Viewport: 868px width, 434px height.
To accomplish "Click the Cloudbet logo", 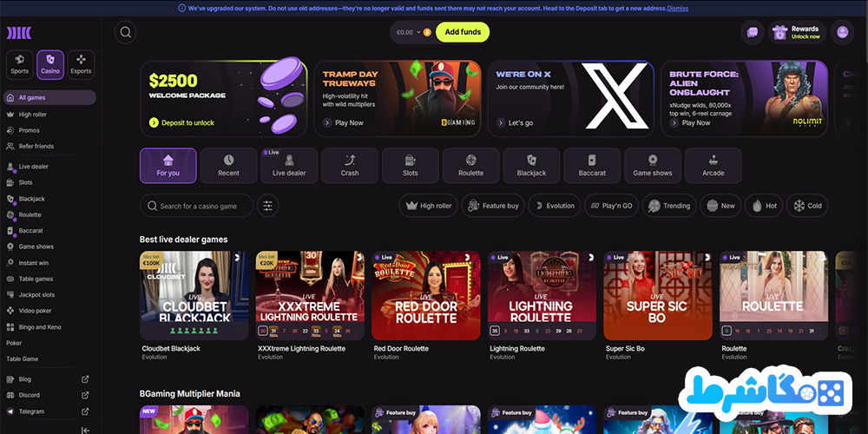I will pyautogui.click(x=19, y=33).
